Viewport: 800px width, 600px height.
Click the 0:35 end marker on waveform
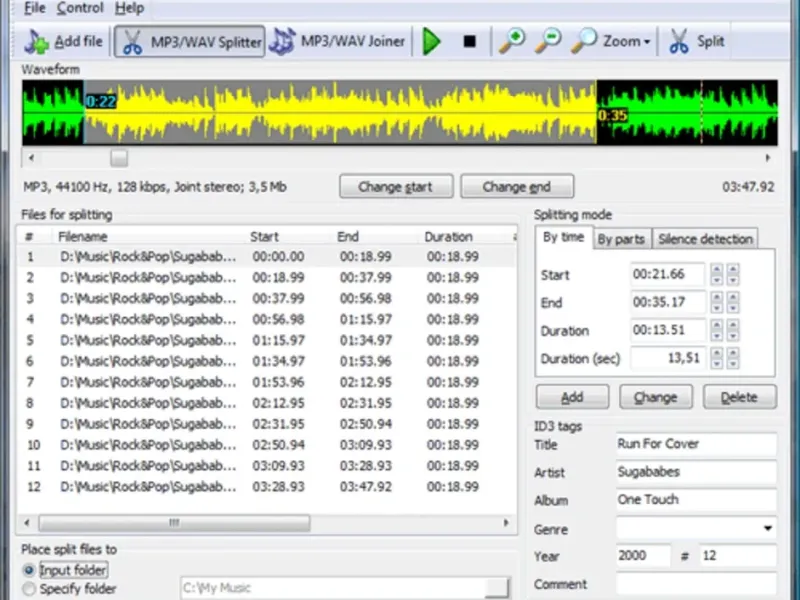(612, 115)
